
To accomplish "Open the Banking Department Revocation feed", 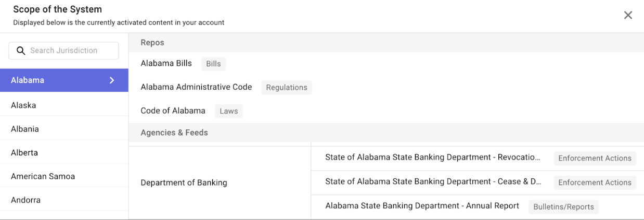I will 433,157.
